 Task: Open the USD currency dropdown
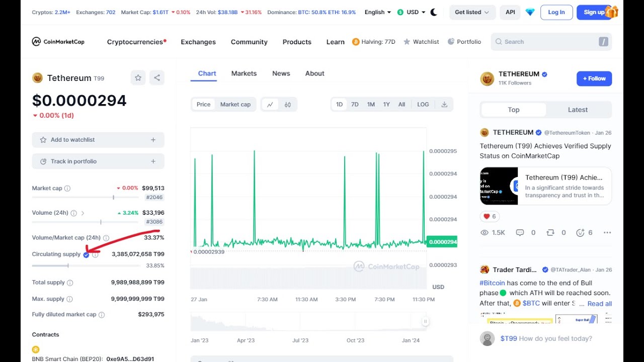coord(412,12)
